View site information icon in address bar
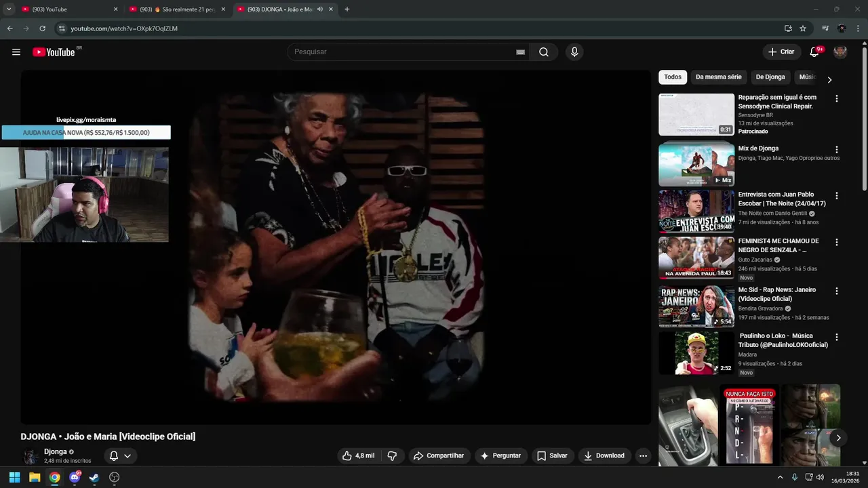 click(62, 28)
